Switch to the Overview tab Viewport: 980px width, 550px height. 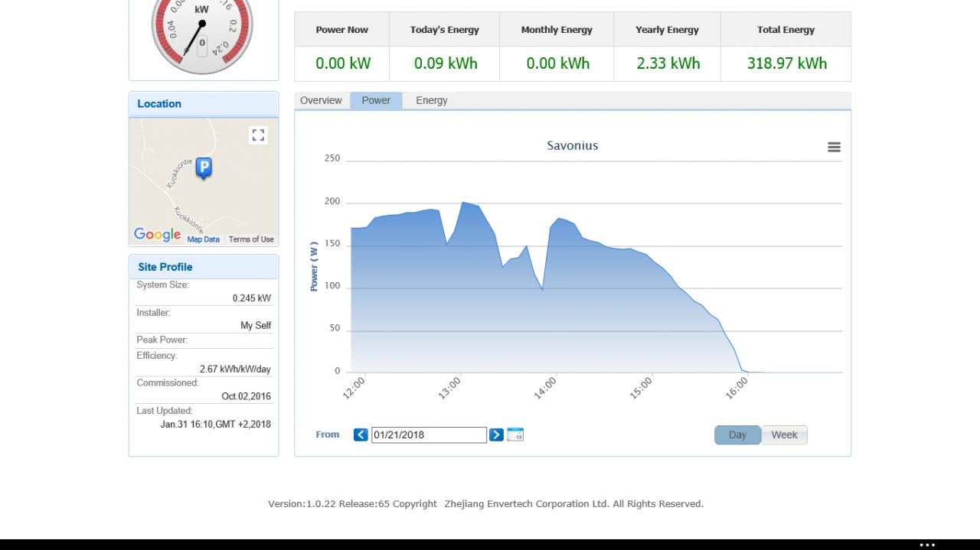click(x=321, y=101)
